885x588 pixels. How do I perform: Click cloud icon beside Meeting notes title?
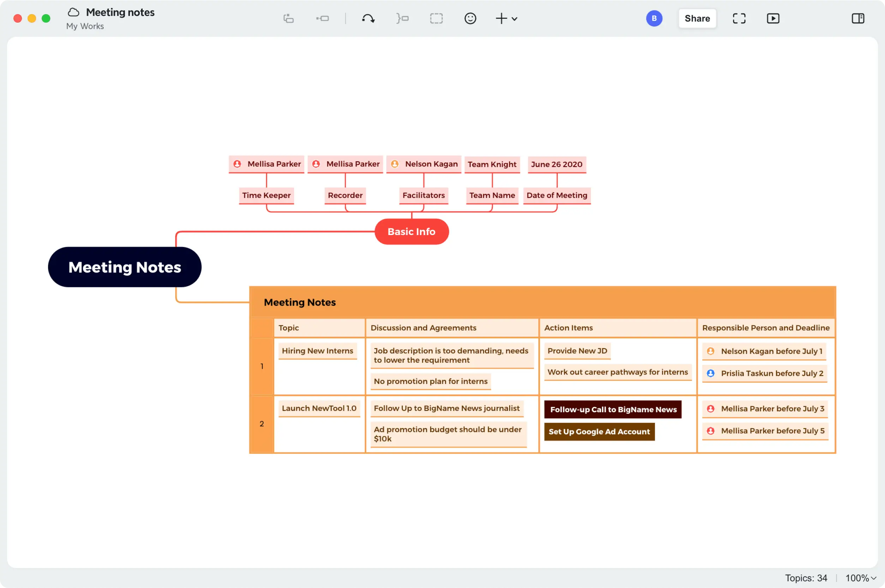(x=73, y=12)
